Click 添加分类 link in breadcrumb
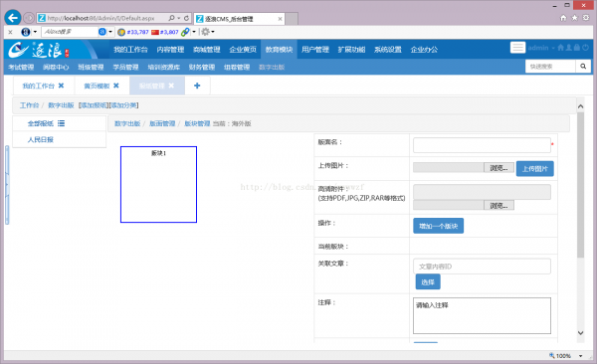Screen dimensions: 597x364 (x=123, y=105)
